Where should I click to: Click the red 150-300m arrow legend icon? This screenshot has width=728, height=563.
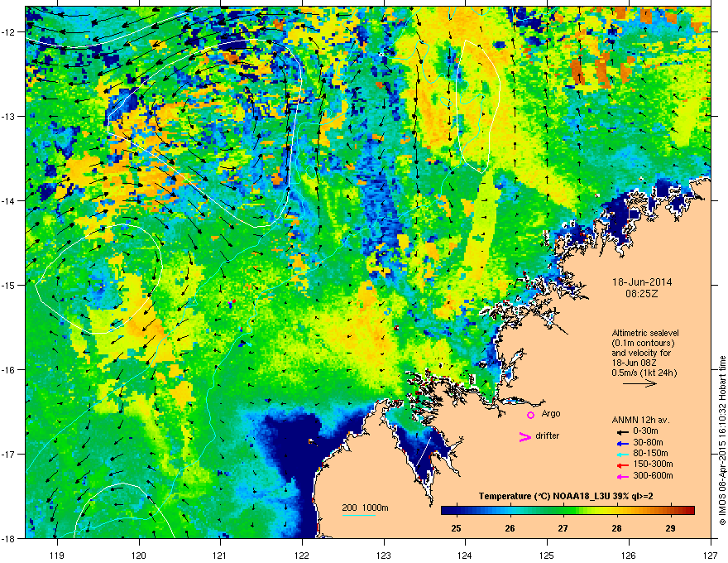[623, 464]
